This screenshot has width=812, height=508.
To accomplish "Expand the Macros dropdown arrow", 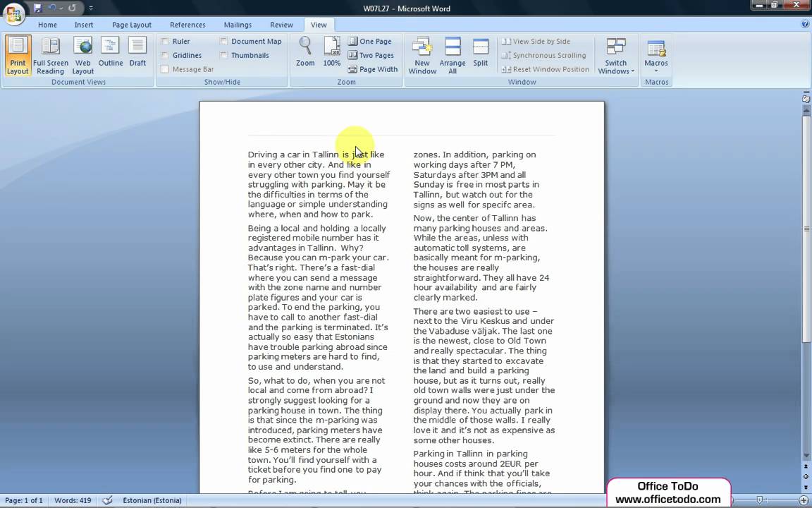I will [656, 71].
